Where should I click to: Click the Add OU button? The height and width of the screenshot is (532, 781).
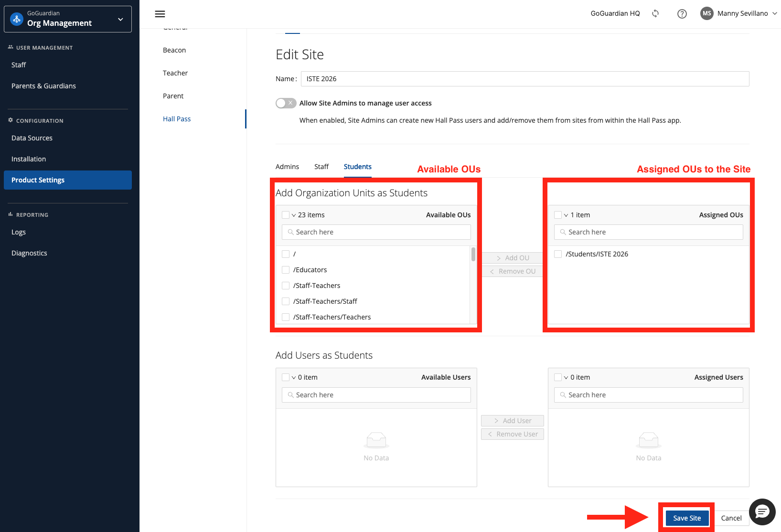coord(513,258)
